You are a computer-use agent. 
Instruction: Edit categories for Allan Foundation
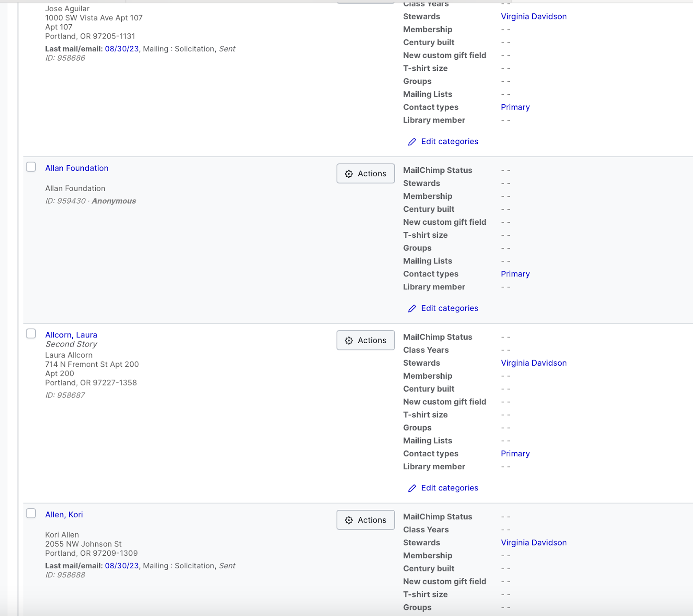pos(450,308)
